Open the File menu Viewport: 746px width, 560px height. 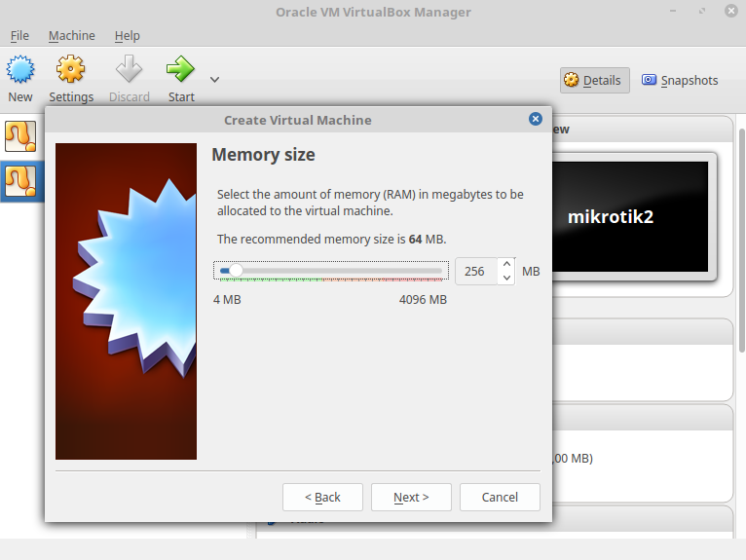point(19,36)
